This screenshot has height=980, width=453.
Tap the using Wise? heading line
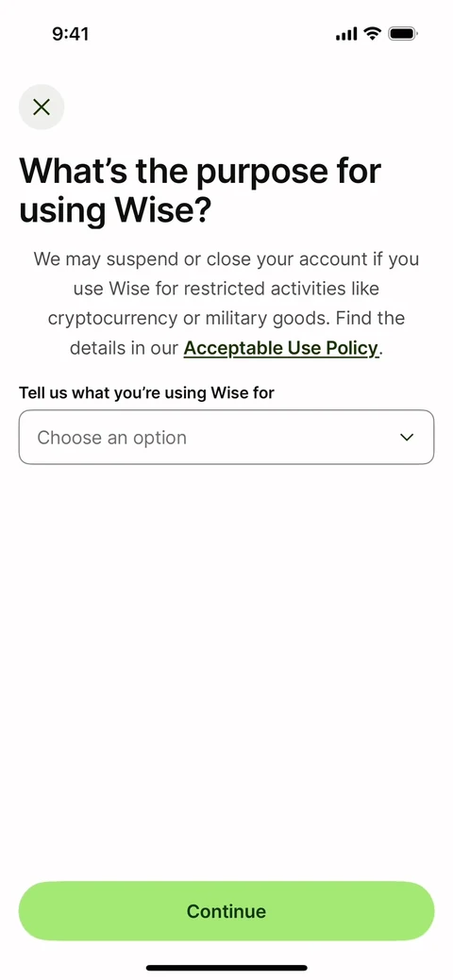coord(116,210)
